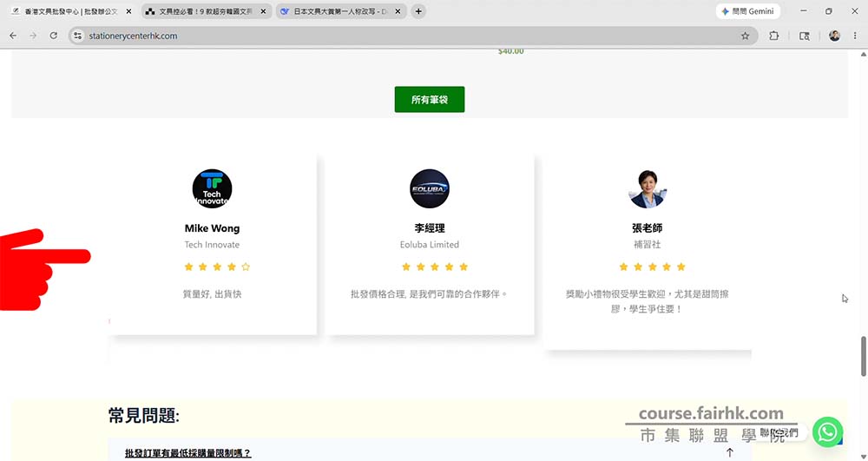The image size is (868, 461).
Task: Close the 香港文具批發中心 tab
Action: (128, 11)
